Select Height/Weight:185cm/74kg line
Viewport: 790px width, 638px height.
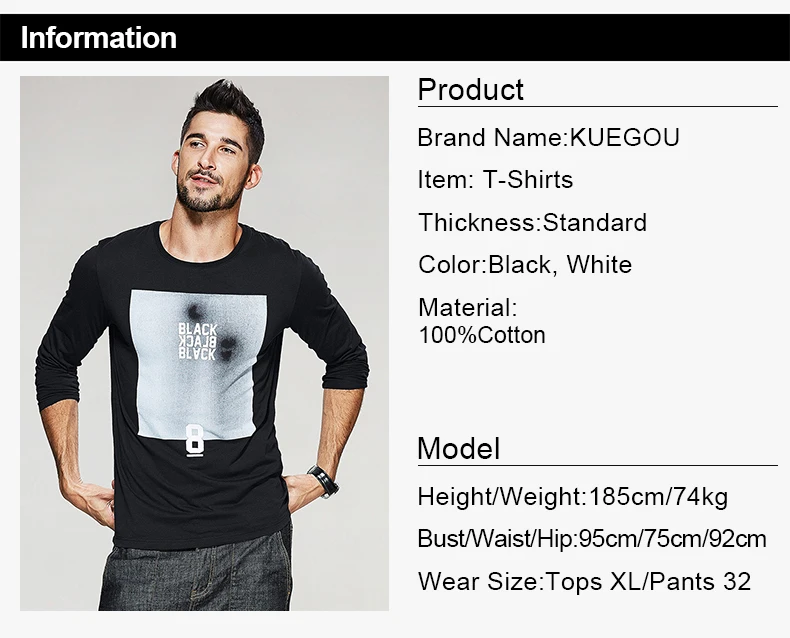pos(573,497)
